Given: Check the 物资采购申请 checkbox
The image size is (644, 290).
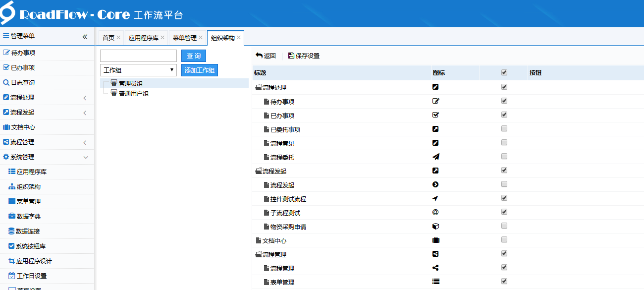Looking at the screenshot, I should [504, 226].
